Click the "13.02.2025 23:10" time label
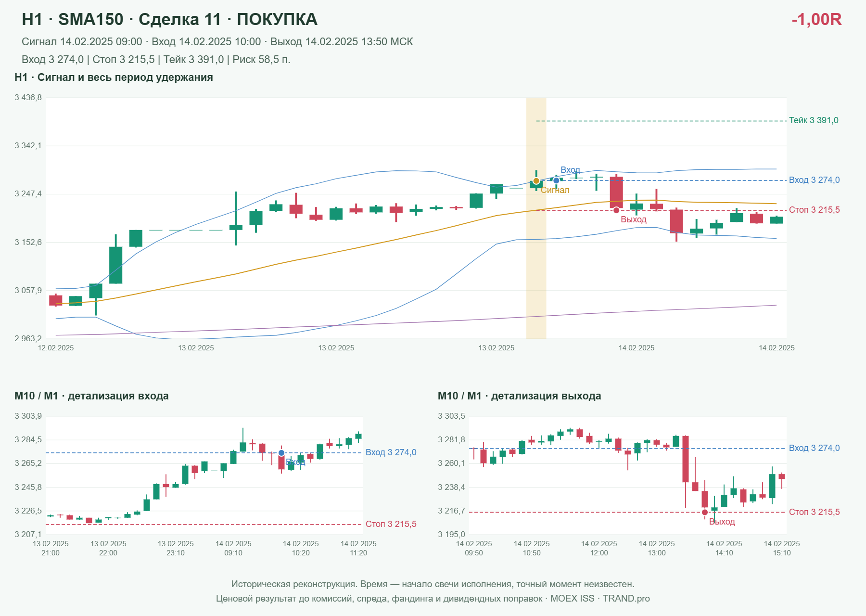Viewport: 866px width, 616px height. coord(176,548)
